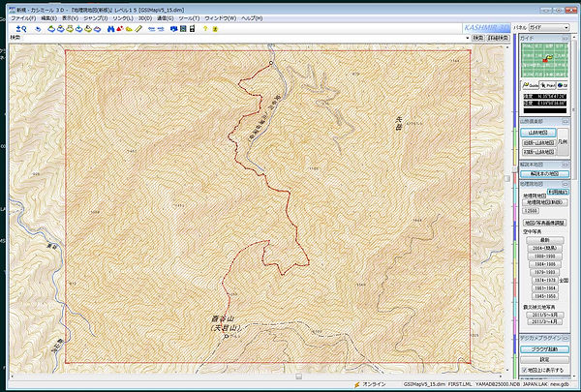Click the ブラウザ起動 button
Screen dimensions: 581x392
[x=544, y=349]
